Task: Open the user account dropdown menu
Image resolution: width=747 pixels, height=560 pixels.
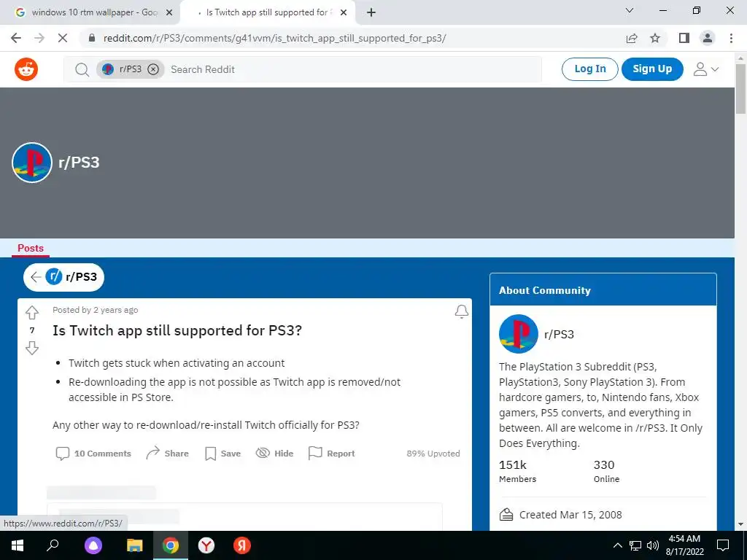Action: [705, 69]
